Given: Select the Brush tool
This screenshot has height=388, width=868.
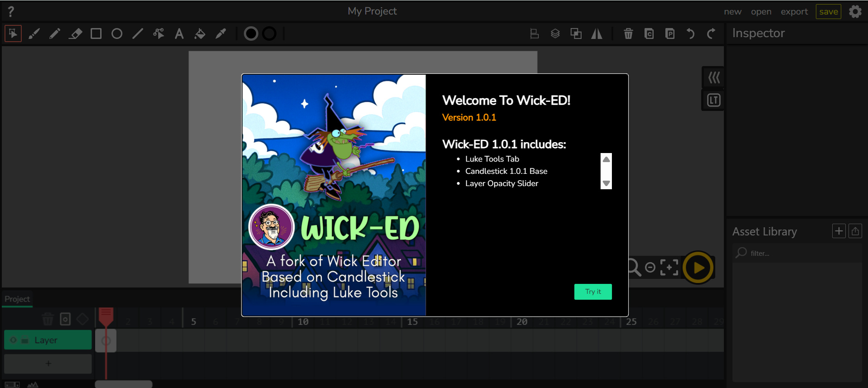Looking at the screenshot, I should click(x=34, y=34).
